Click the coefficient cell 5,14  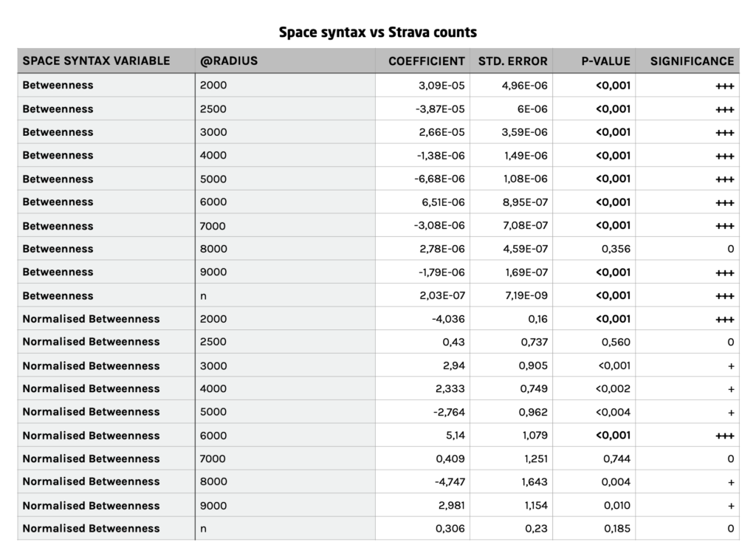pos(455,436)
